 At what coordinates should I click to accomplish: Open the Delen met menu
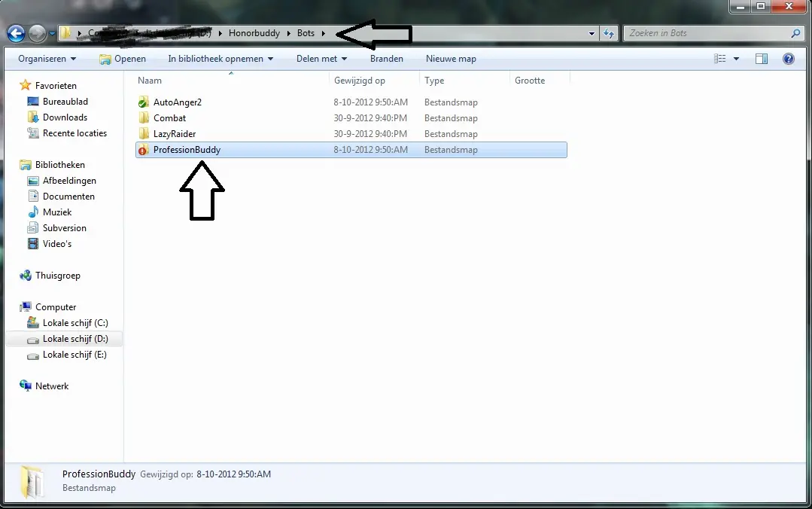click(x=321, y=59)
